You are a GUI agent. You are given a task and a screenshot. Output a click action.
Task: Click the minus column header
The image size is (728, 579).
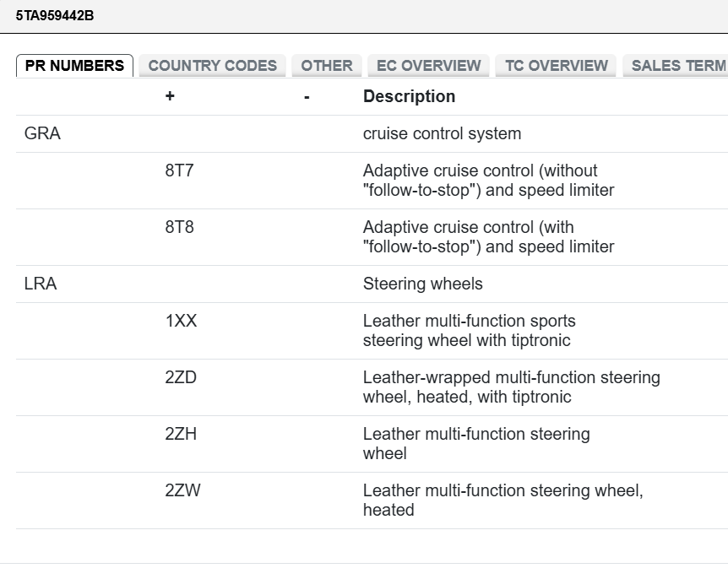[x=307, y=97]
